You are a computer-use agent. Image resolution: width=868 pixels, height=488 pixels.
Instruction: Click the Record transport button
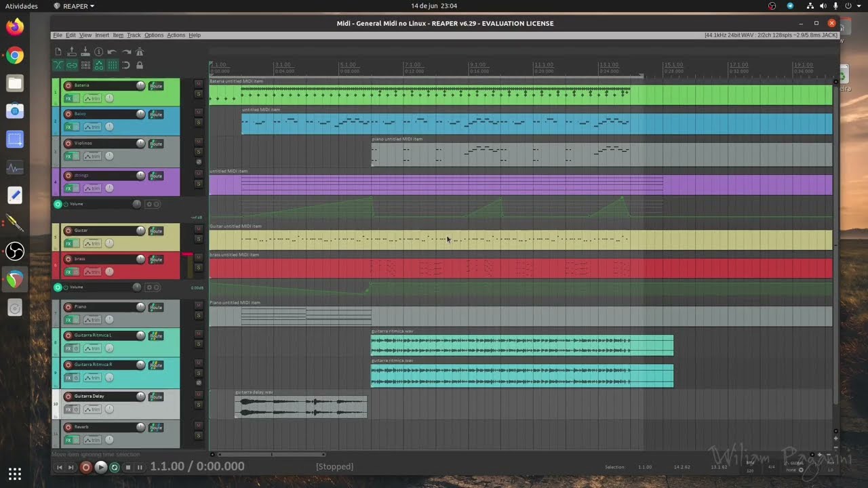click(x=85, y=467)
